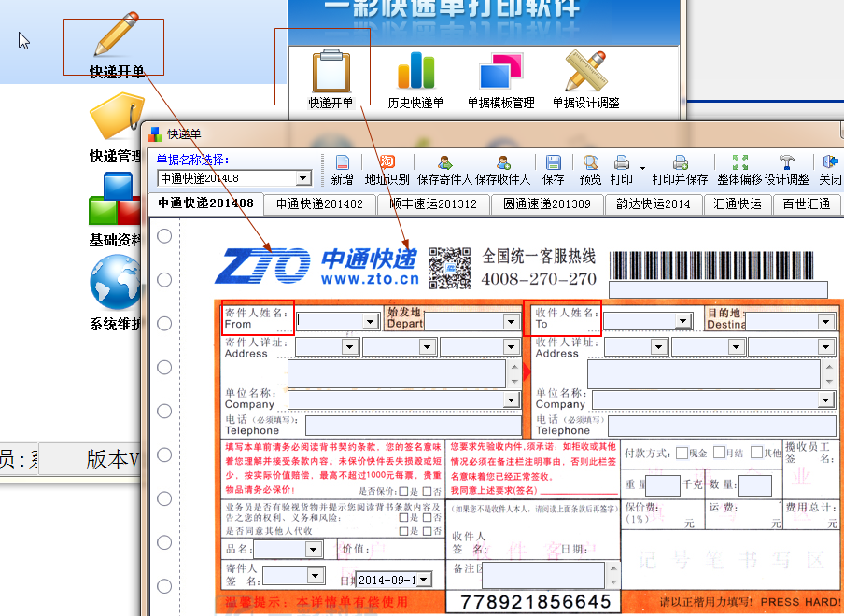Screen dimensions: 844x616
Task: Check 是 for 业务员是否有验视货物
Action: (403, 518)
